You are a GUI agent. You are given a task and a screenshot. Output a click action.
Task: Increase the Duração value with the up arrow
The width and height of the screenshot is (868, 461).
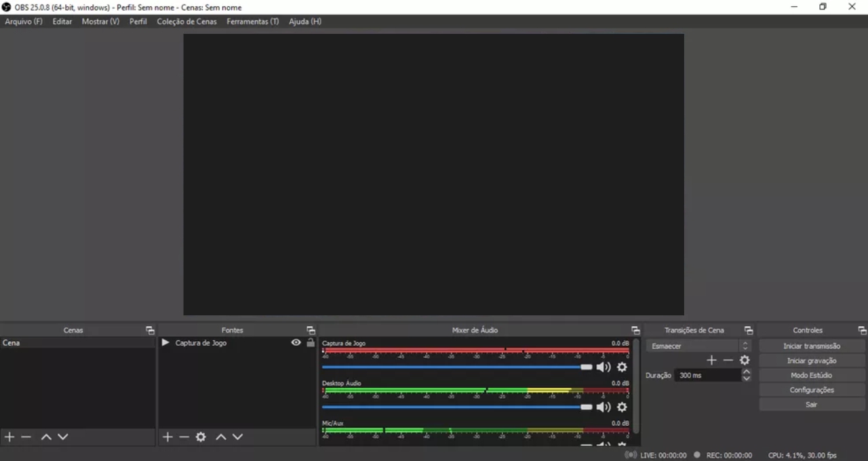(747, 372)
